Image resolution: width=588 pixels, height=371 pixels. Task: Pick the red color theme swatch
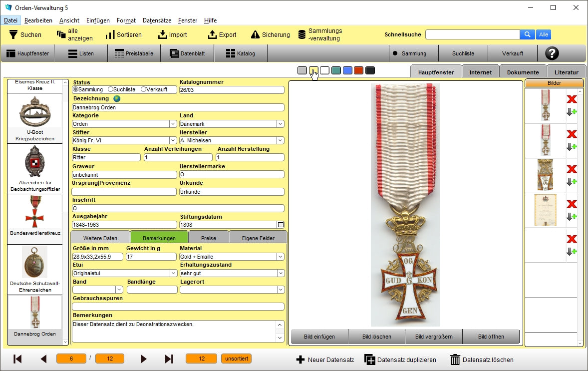coord(358,70)
